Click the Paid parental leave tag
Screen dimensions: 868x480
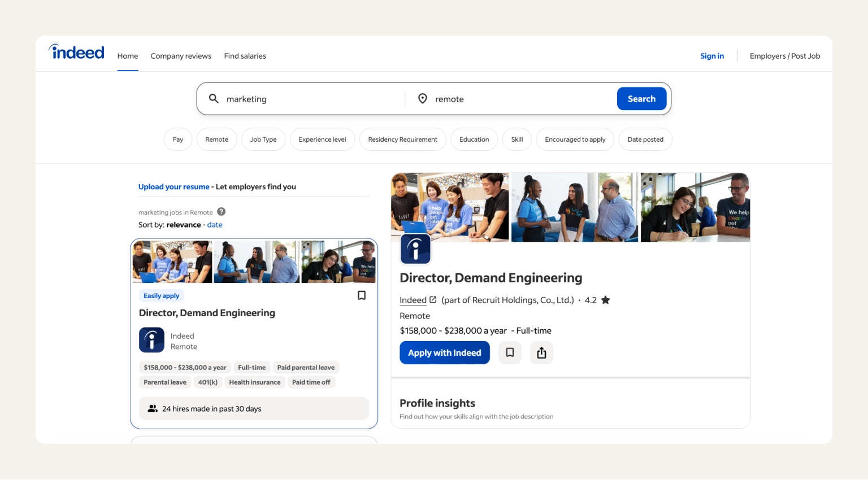pyautogui.click(x=306, y=368)
